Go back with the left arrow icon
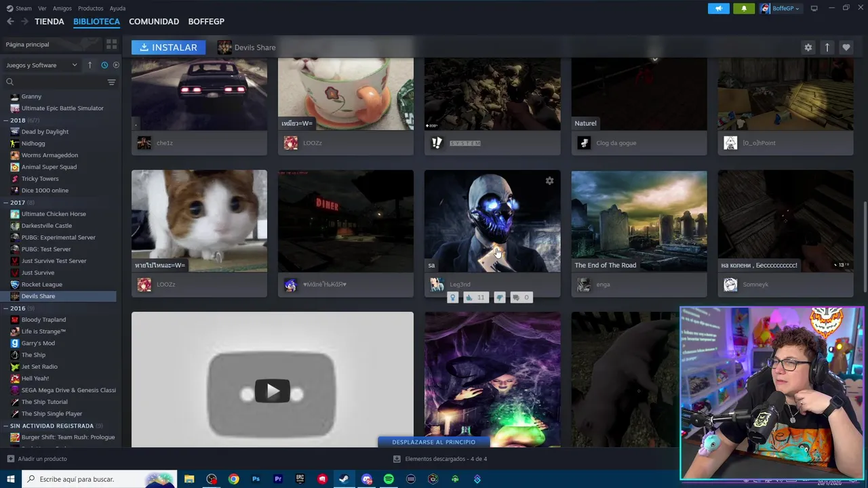This screenshot has height=488, width=868. (10, 22)
